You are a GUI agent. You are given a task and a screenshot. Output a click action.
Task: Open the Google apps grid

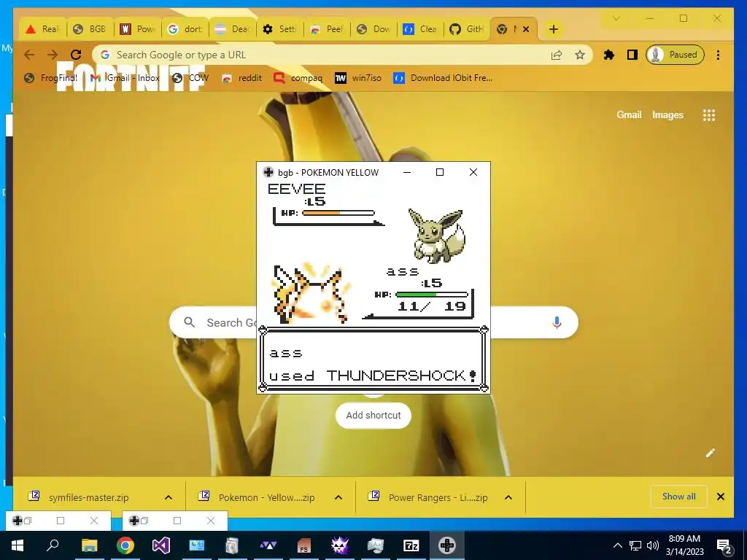coord(709,114)
